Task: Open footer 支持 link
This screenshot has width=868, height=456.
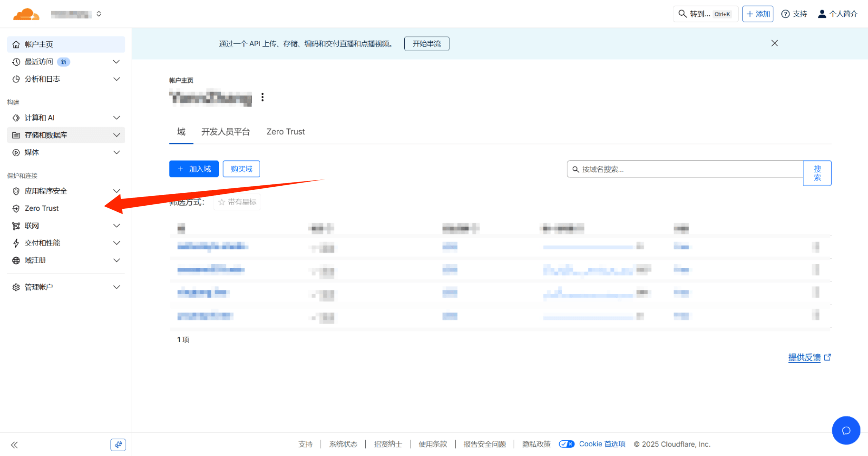Action: point(305,444)
